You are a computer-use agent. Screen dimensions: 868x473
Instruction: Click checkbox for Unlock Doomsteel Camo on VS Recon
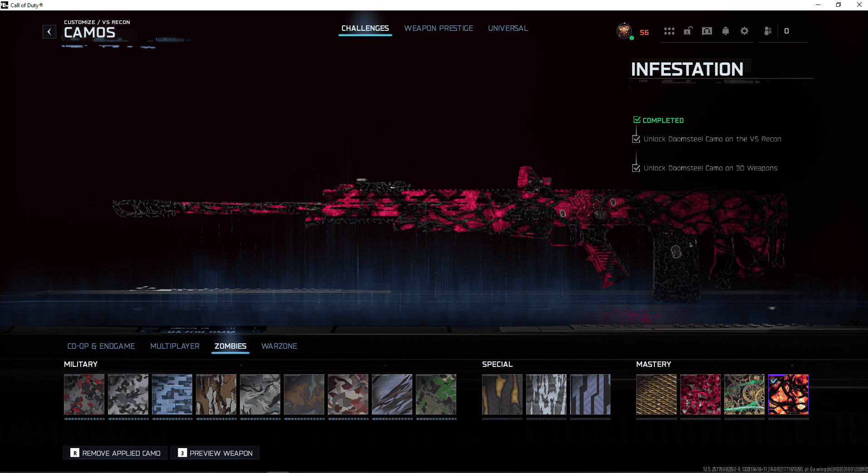click(636, 139)
